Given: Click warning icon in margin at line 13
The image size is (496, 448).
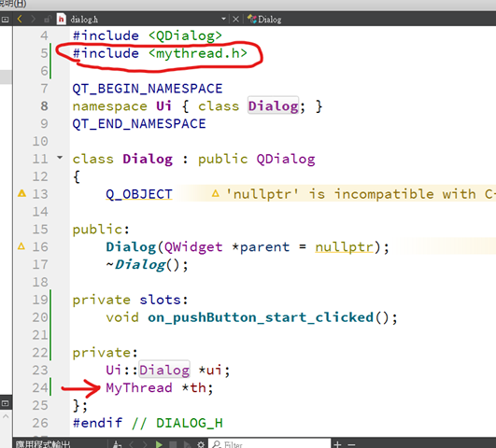Looking at the screenshot, I should click(x=21, y=193).
